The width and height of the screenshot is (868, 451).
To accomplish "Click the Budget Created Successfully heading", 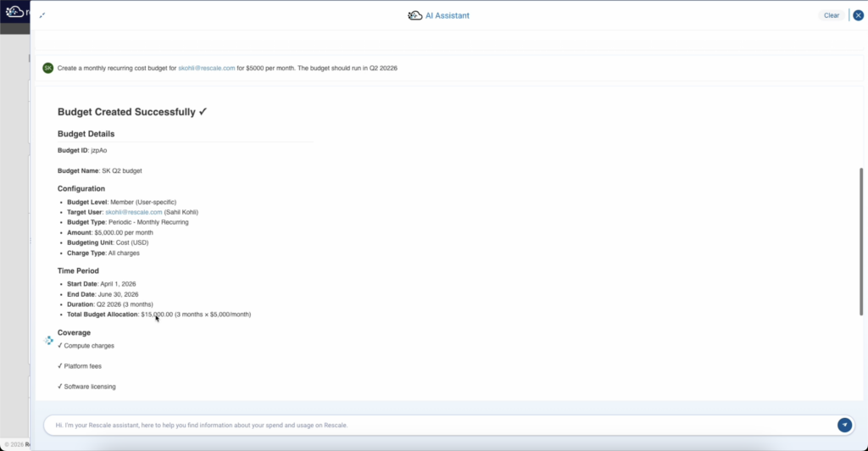I will 133,112.
